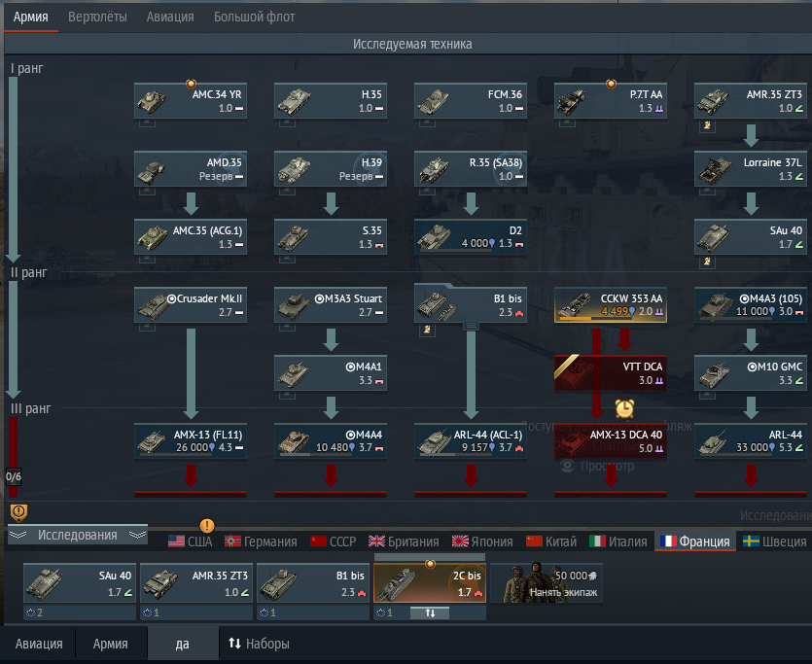The width and height of the screenshot is (812, 664).
Task: Select the 2C bis crew slot
Action: pyautogui.click(x=430, y=583)
